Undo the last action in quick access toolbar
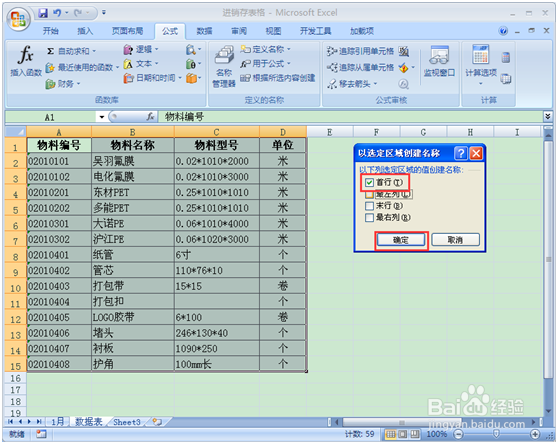This screenshot has height=444, width=558. [x=57, y=13]
